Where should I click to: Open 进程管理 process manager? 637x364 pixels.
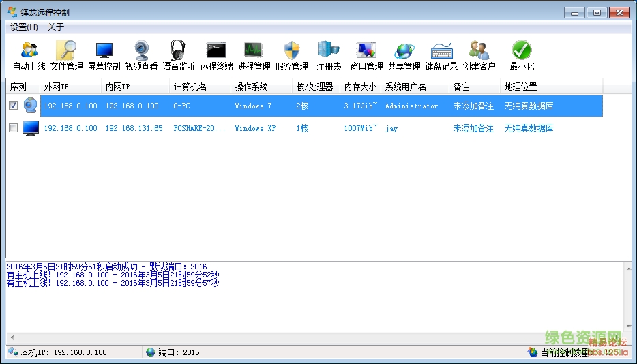(254, 55)
